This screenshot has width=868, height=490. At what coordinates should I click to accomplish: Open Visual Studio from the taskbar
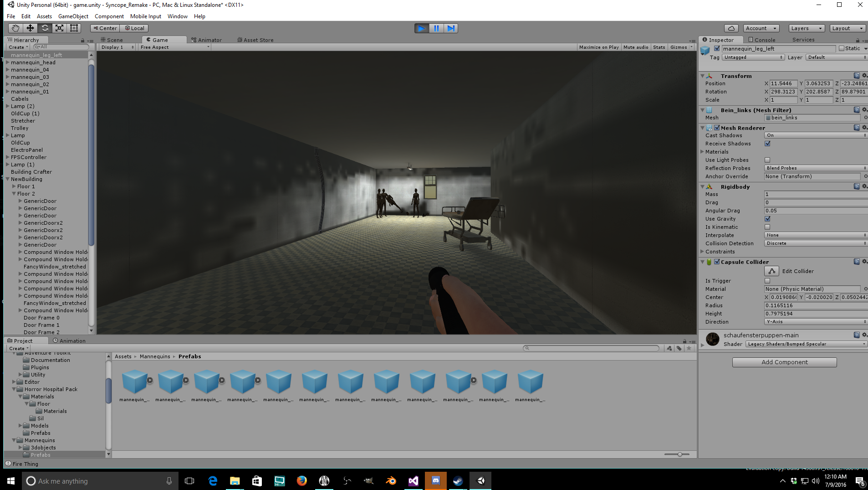[x=413, y=481]
